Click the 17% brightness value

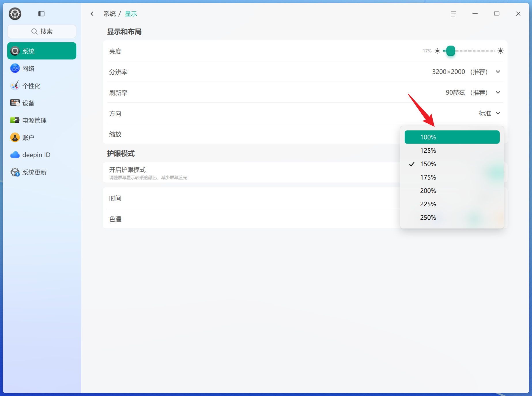pos(427,51)
